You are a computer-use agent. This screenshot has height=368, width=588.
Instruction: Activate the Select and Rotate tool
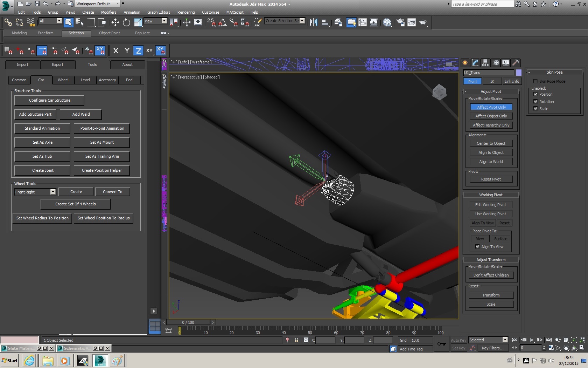(x=126, y=22)
